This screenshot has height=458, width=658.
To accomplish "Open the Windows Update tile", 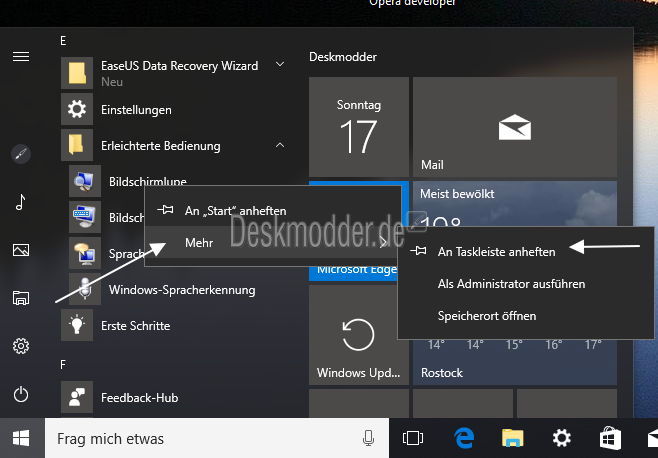I will point(359,335).
